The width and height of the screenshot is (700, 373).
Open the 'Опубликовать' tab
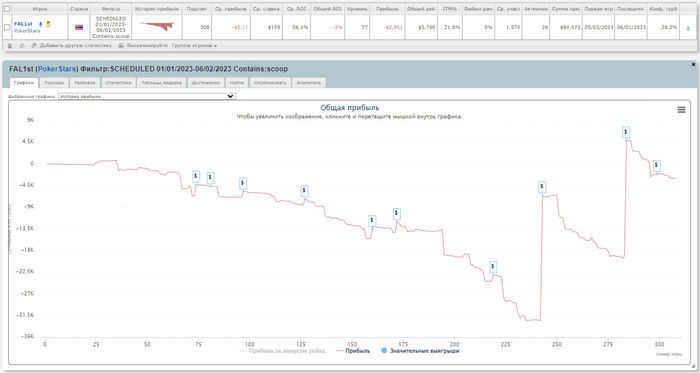[270, 83]
